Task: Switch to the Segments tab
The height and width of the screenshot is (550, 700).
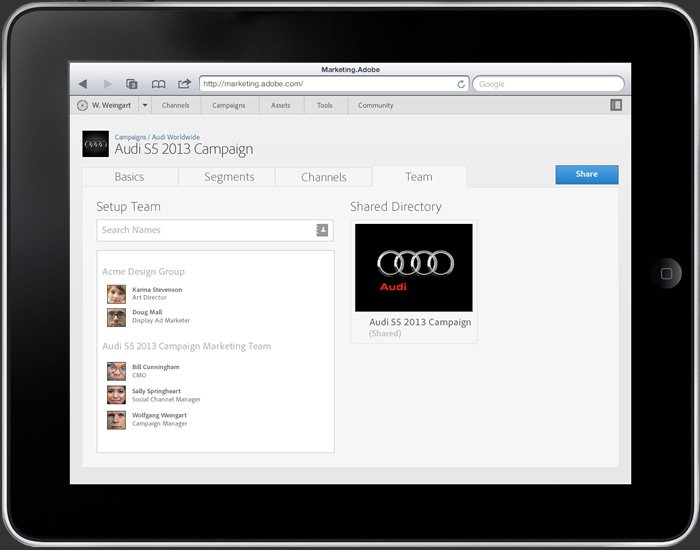Action: point(229,177)
